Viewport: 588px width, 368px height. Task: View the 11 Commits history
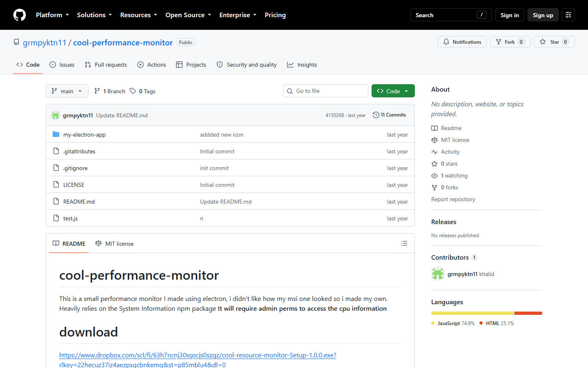click(390, 115)
